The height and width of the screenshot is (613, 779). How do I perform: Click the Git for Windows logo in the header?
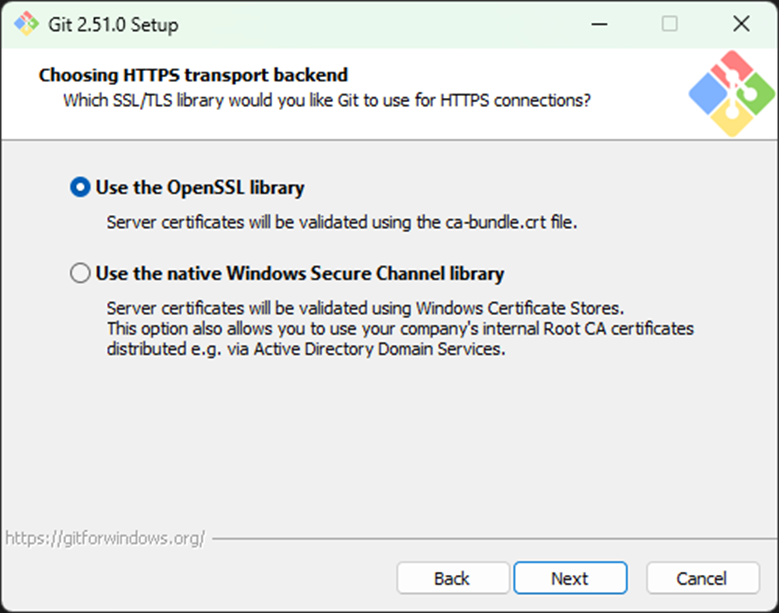730,94
